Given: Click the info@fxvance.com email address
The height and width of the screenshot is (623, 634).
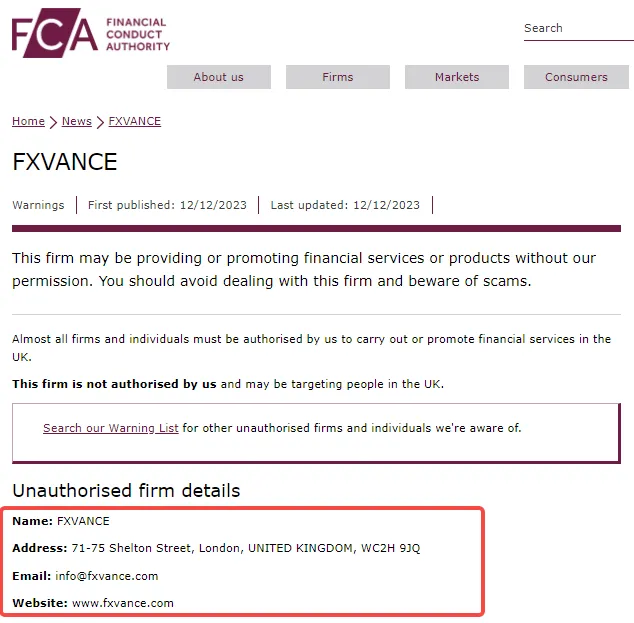Looking at the screenshot, I should click(x=107, y=576).
